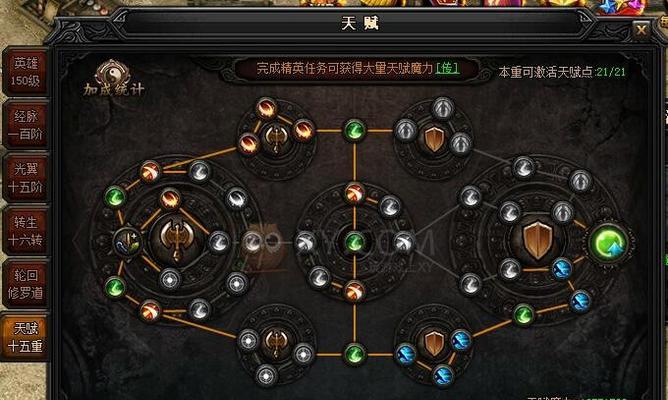
Task: Select the large axe icon in left circle
Action: [x=176, y=240]
